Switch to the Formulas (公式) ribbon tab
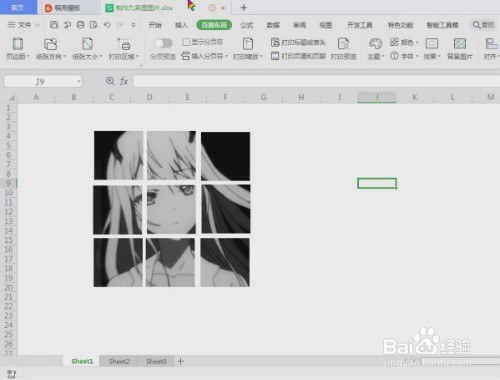Viewport: 500px width, 380px height. [247, 25]
